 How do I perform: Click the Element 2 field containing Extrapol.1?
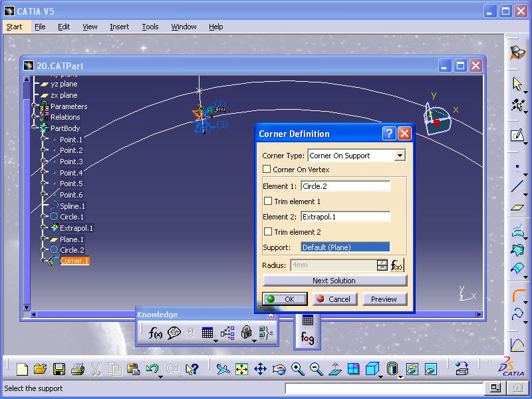(x=345, y=217)
